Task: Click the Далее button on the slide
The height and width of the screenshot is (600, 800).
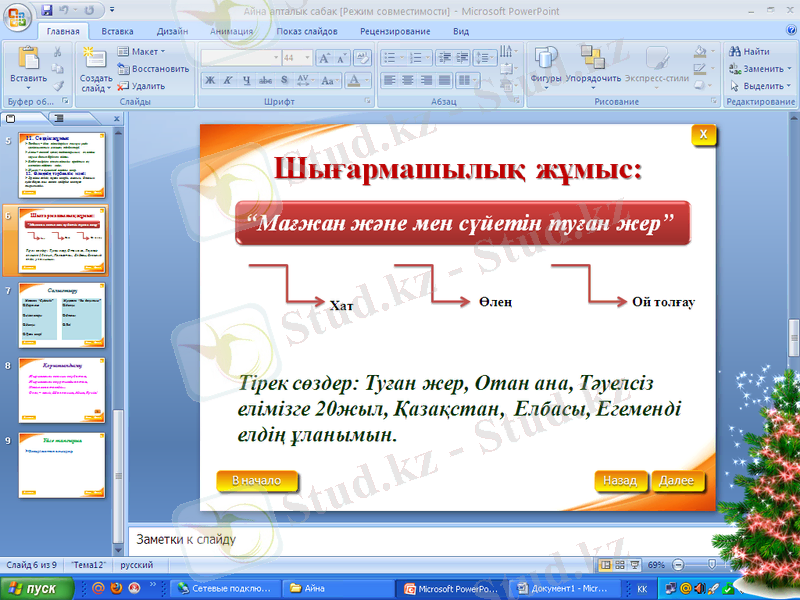Action: [676, 481]
